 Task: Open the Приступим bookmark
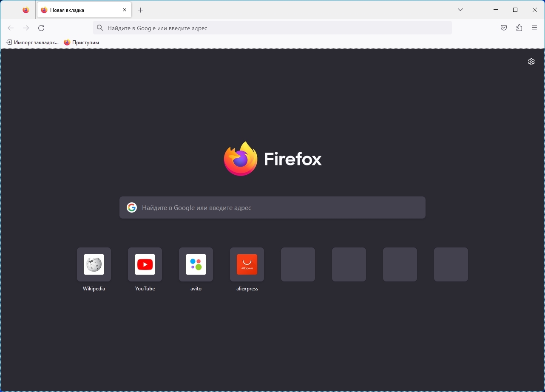[82, 43]
